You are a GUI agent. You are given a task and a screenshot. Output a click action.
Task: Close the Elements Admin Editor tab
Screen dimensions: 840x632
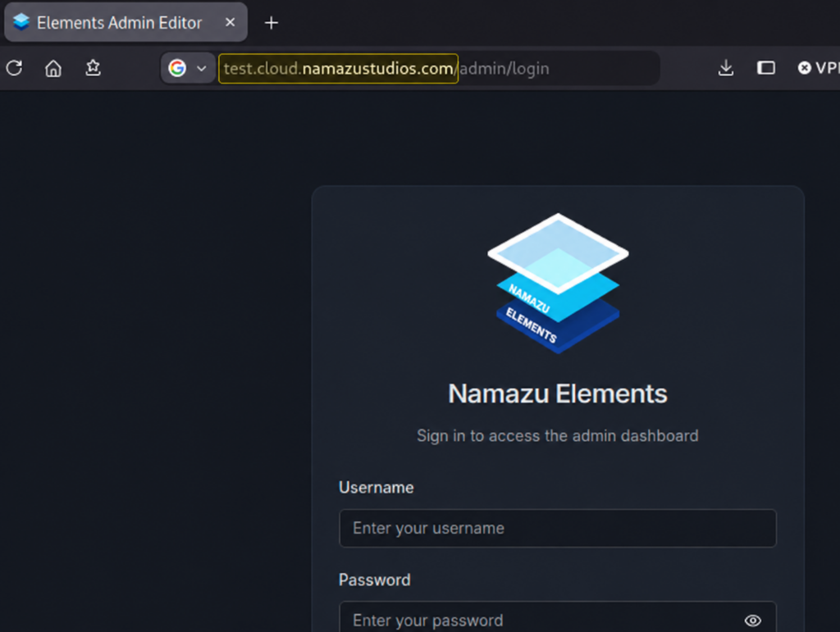pyautogui.click(x=230, y=22)
